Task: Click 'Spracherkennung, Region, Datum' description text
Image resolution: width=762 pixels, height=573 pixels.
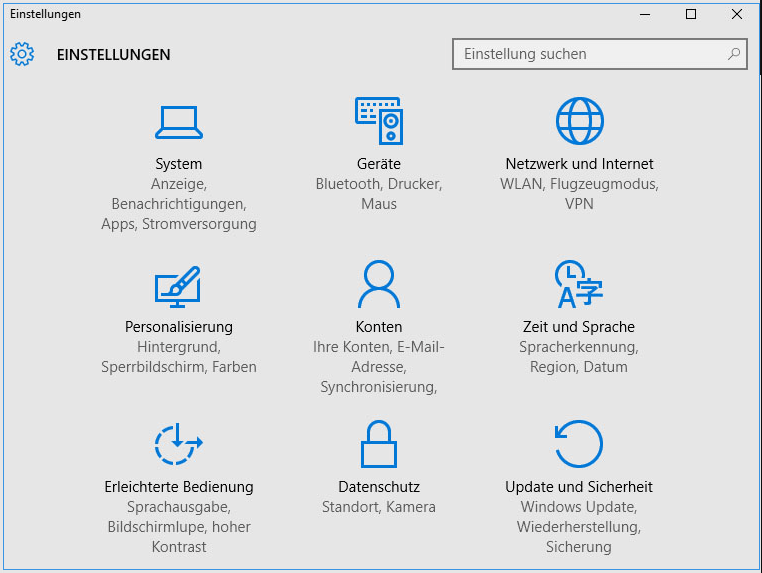Action: pyautogui.click(x=579, y=357)
